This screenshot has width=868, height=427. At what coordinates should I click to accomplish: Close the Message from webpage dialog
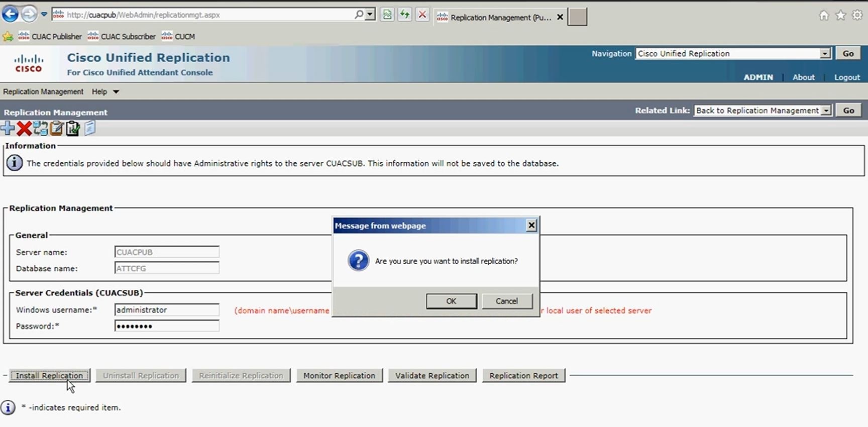click(531, 226)
